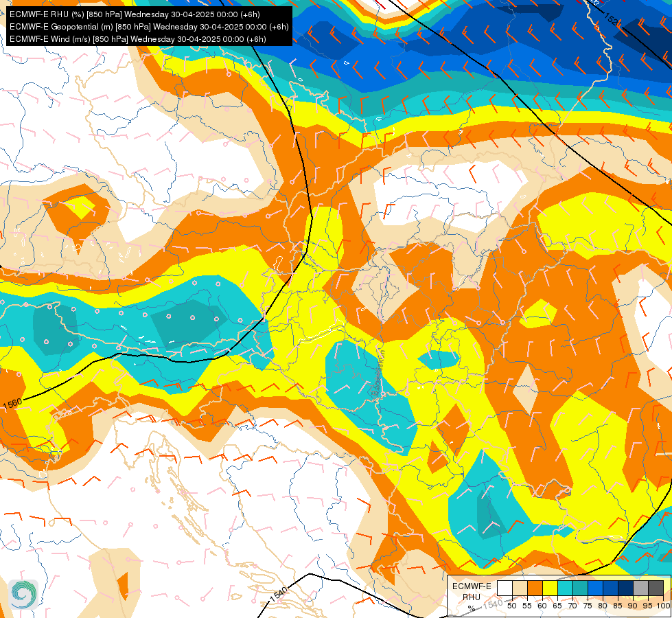Click the legend tick value '65'
The width and height of the screenshot is (672, 618).
[x=557, y=606]
